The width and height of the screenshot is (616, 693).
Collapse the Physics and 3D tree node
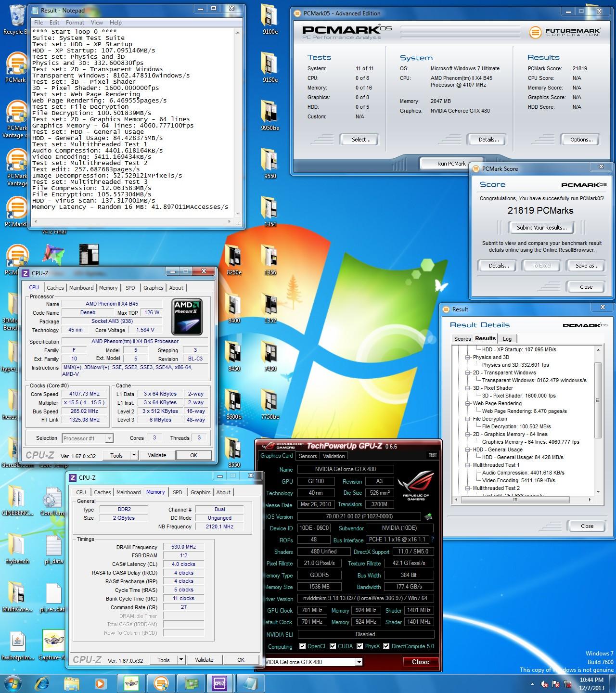click(467, 357)
